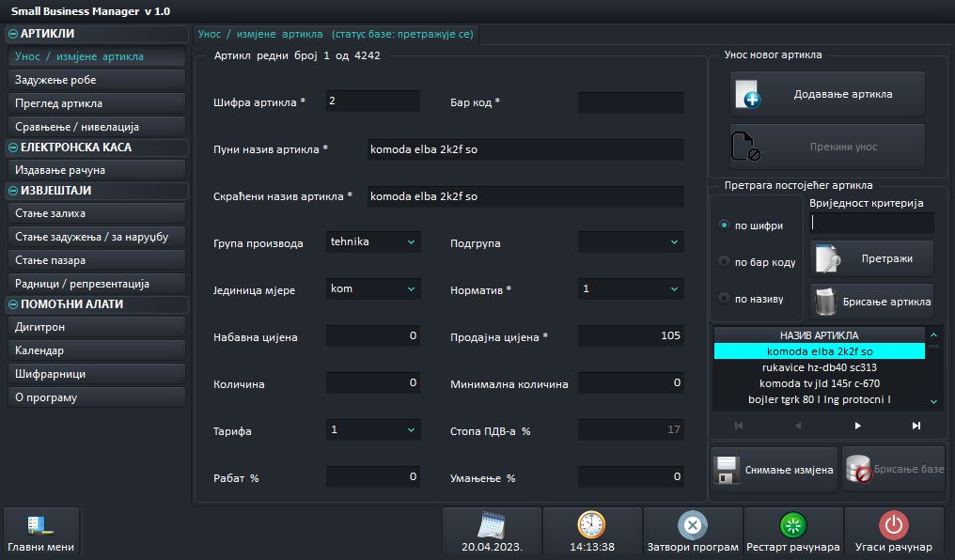Viewport: 955px width, 560px height.
Task: Select list row komoda tv jld 145r c-670
Action: pyautogui.click(x=820, y=383)
